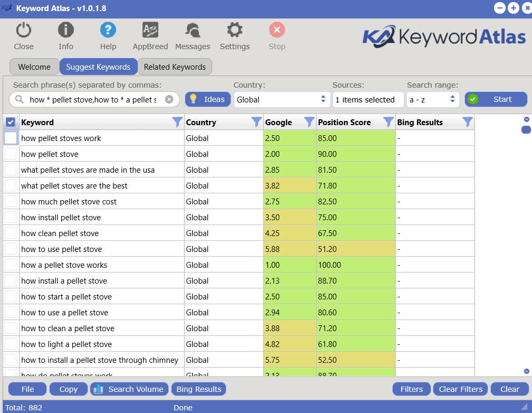Viewport: 532px width, 413px height.
Task: Clear the search phrase with the X icon
Action: pyautogui.click(x=169, y=99)
